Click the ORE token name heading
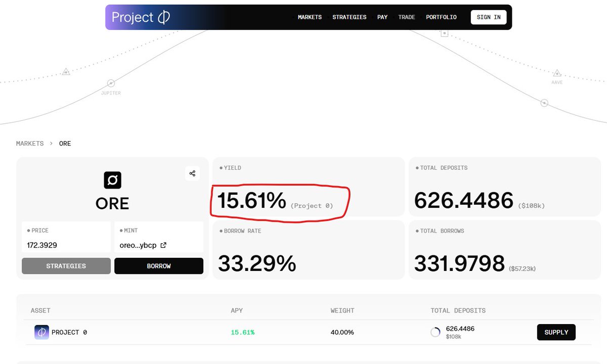 click(112, 203)
